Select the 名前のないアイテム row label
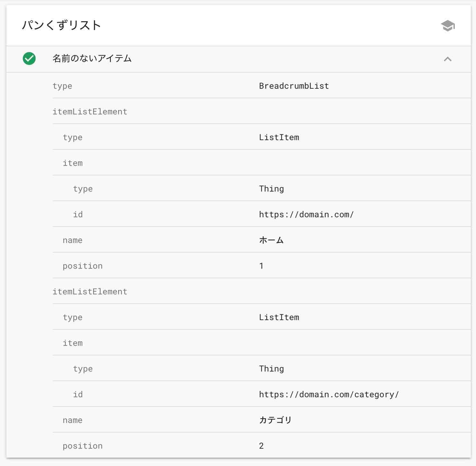Image resolution: width=476 pixels, height=466 pixels. point(92,58)
